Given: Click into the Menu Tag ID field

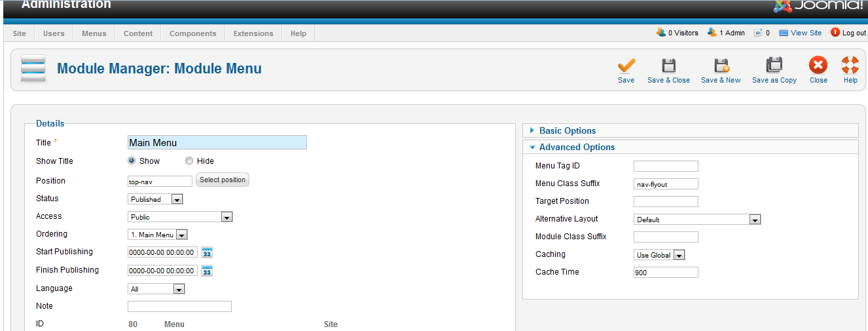Looking at the screenshot, I should pyautogui.click(x=666, y=166).
